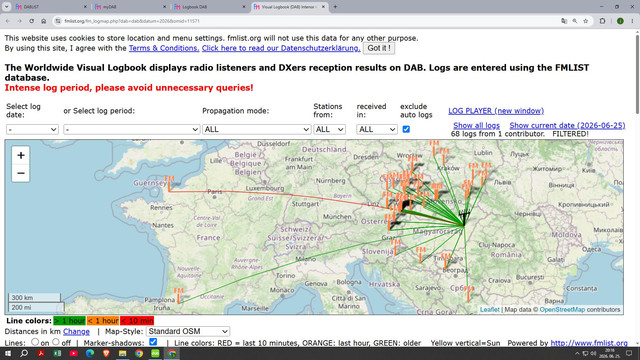Open the green profile avatar
640x360 pixels.
click(x=620, y=21)
